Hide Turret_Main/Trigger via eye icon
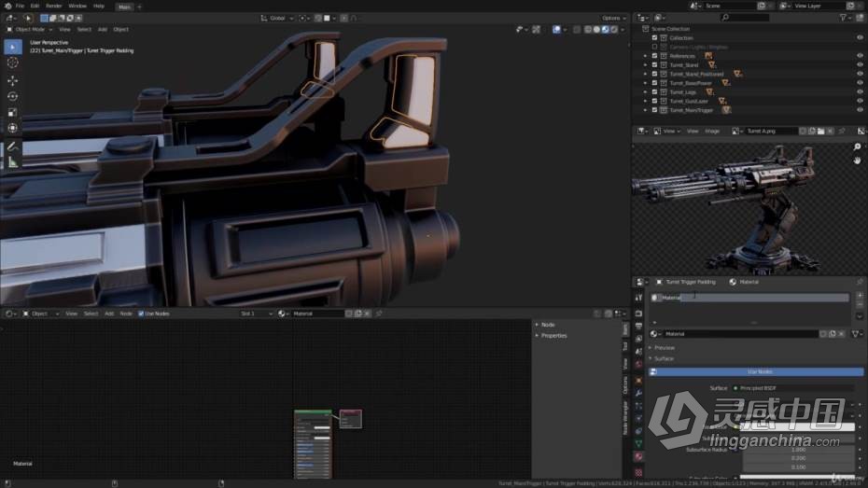The height and width of the screenshot is (488, 868). 860,110
